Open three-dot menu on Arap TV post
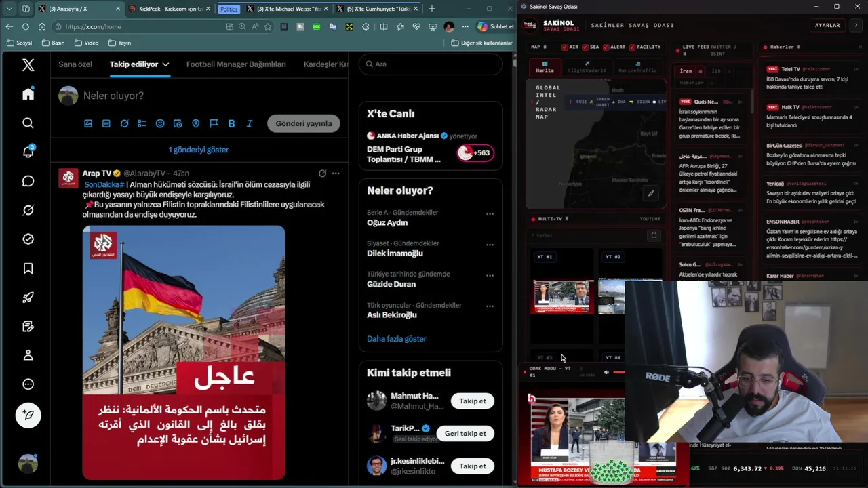The height and width of the screenshot is (488, 868). coord(336,174)
